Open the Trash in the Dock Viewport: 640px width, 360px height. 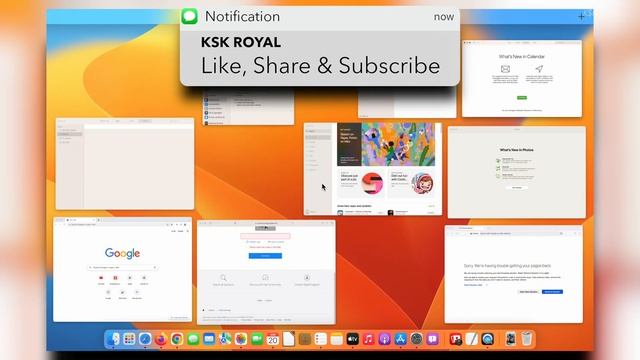527,339
